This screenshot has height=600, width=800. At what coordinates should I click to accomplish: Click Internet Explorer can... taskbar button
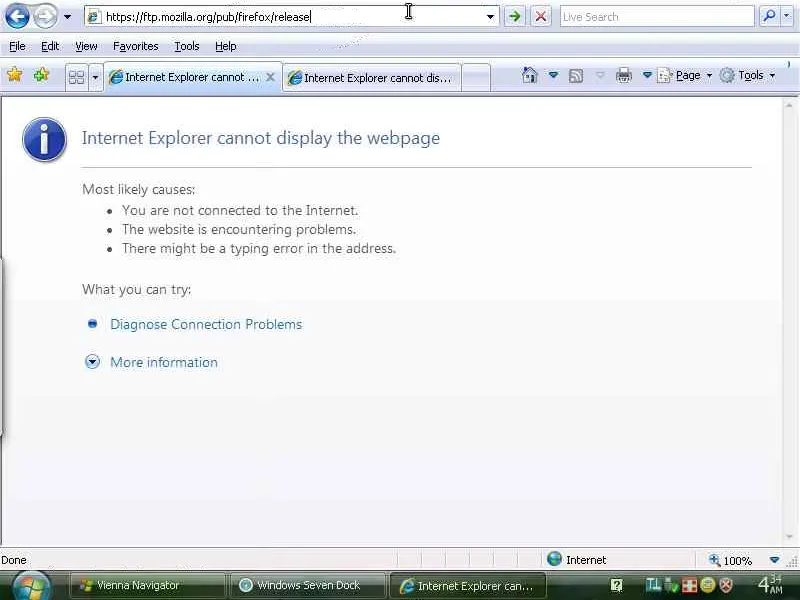[468, 586]
